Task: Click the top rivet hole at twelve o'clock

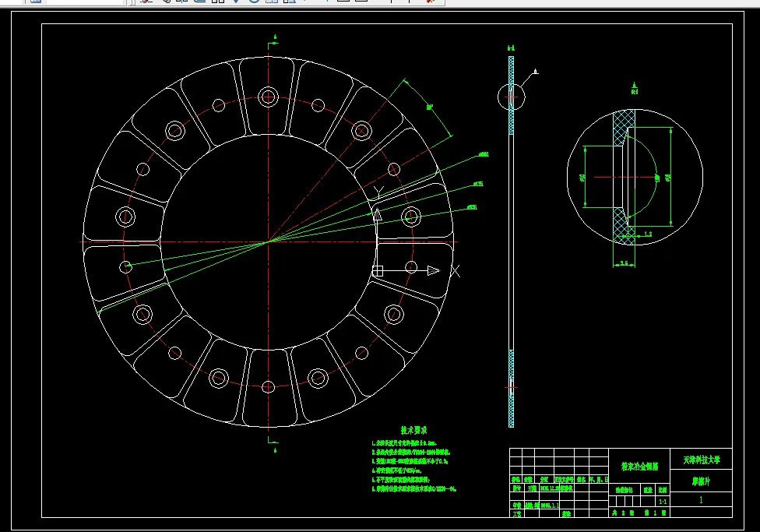Action: tap(269, 97)
